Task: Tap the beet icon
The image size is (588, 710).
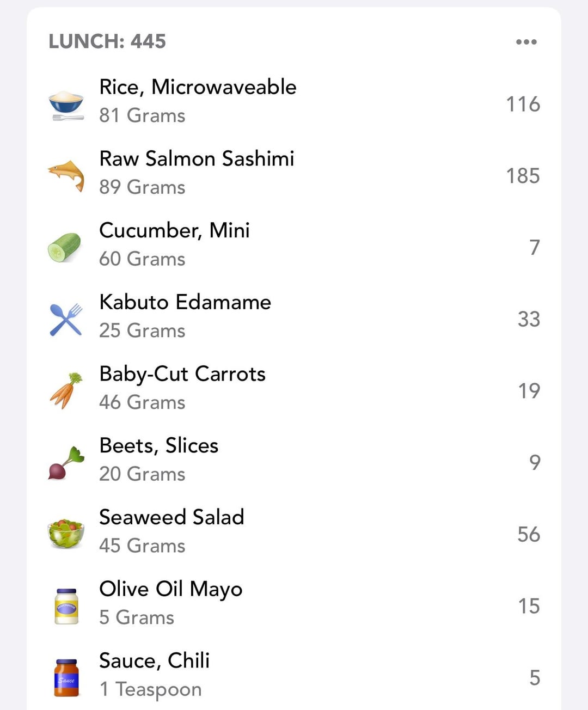Action: [66, 463]
